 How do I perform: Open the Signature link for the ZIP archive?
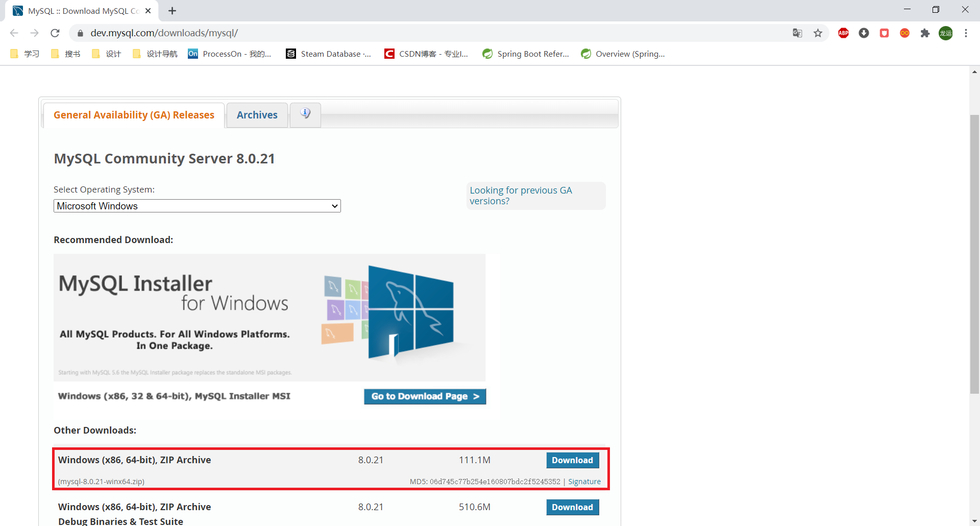(584, 482)
